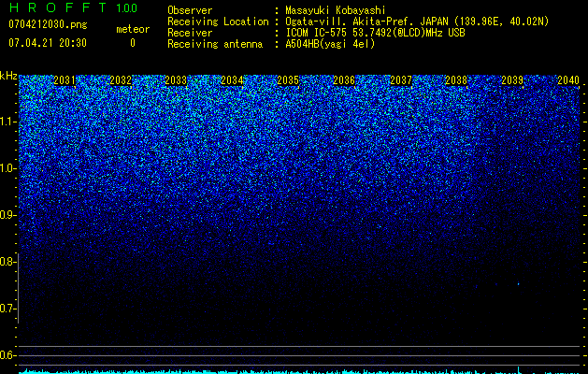588x374 pixels.
Task: Click the Receiving Location label
Action: click(x=218, y=22)
